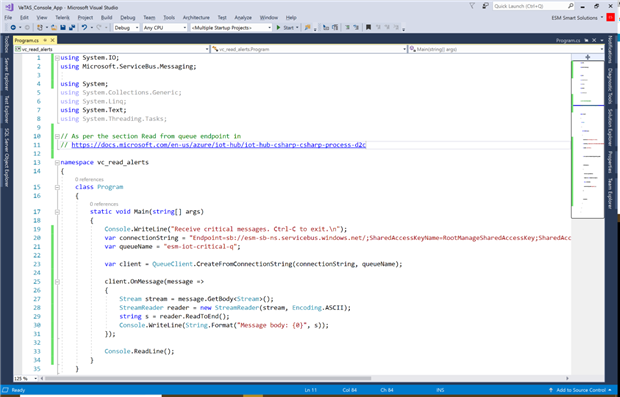Open the Team Explorer side tab
Screen dimensions: 620x397
click(610, 193)
